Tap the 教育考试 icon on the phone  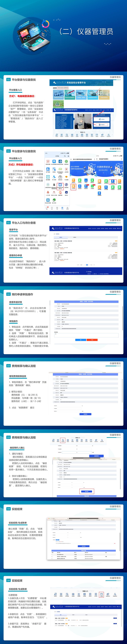[73, 181]
